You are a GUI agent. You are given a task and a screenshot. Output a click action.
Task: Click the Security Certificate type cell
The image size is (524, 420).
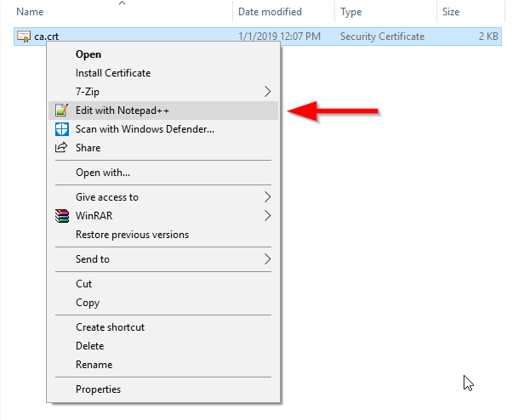pyautogui.click(x=382, y=36)
